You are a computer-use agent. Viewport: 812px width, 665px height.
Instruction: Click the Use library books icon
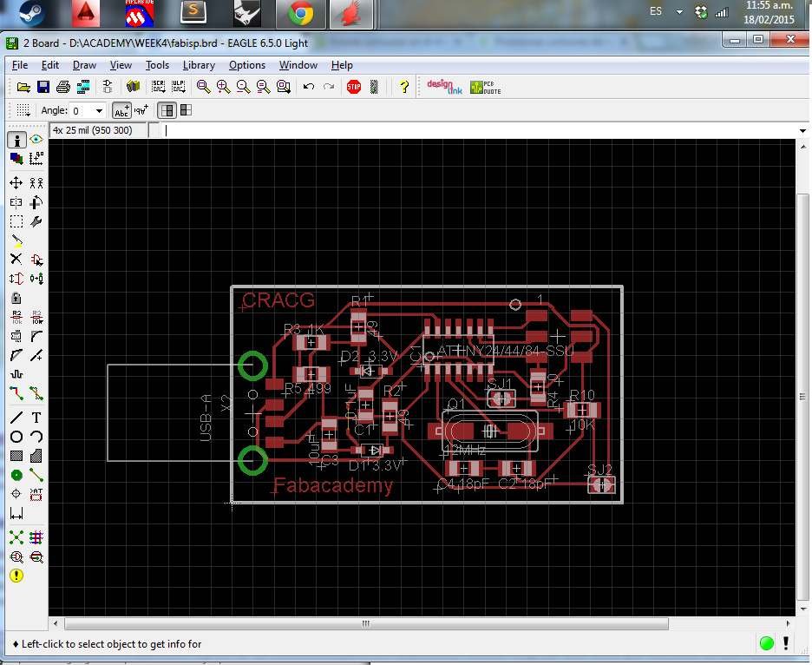click(x=133, y=86)
